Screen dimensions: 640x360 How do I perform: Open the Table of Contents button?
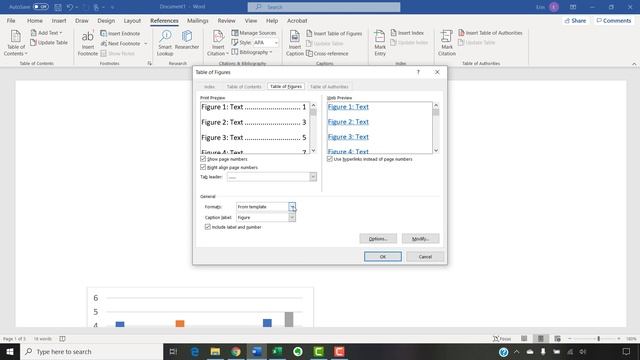(x=16, y=43)
